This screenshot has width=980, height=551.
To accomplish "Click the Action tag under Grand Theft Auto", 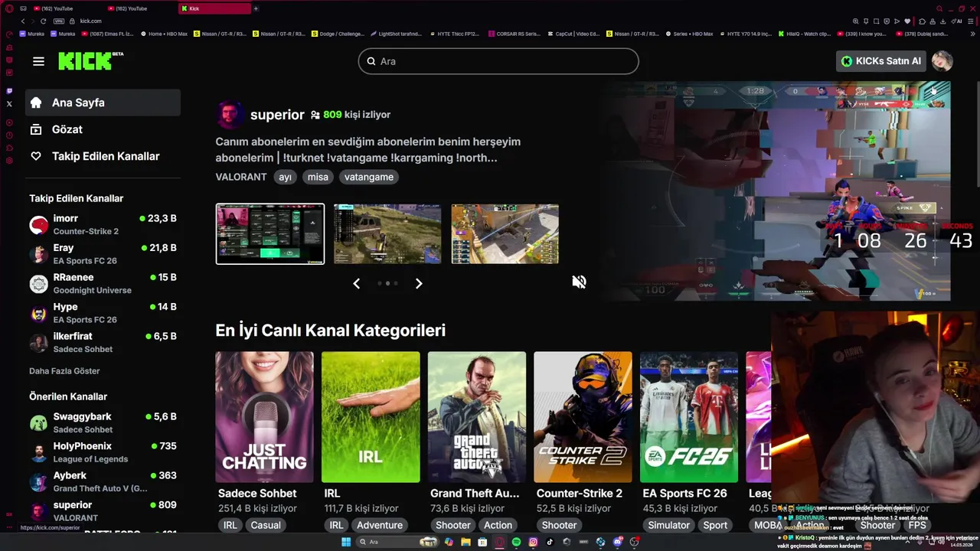I will (x=498, y=525).
